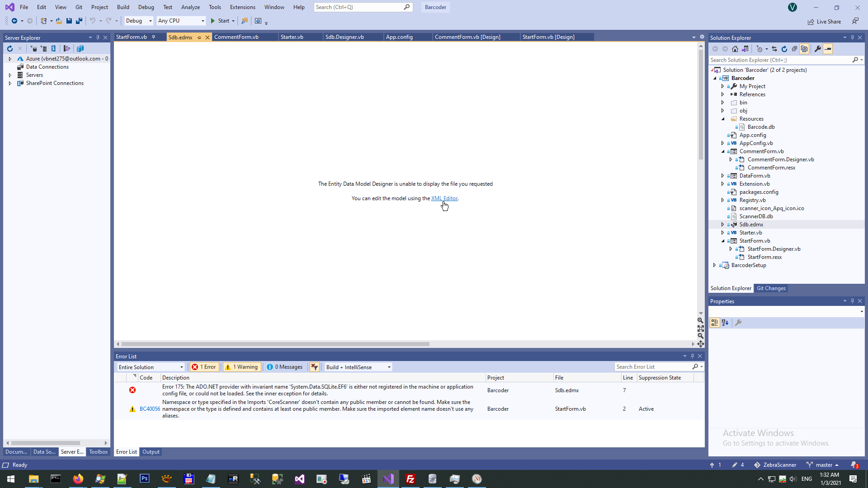Click Zoom In icon in designer

pos(700,320)
